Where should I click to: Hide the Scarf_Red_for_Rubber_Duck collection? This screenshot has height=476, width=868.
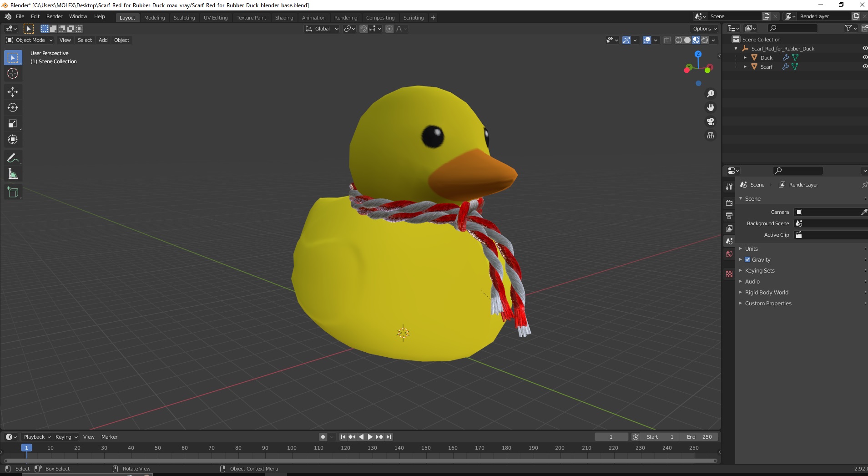864,48
